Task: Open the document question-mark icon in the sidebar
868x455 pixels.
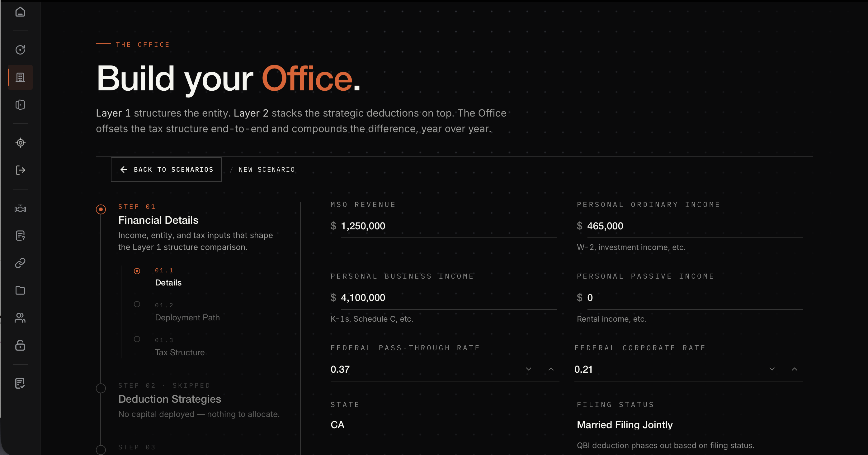Action: (x=20, y=235)
